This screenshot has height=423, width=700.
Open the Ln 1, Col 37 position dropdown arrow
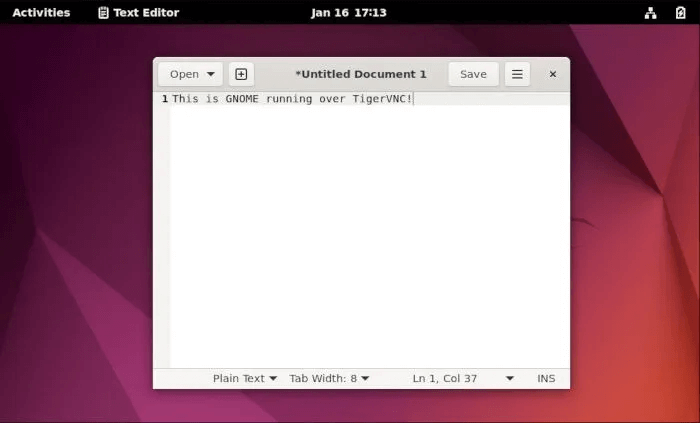tap(509, 378)
